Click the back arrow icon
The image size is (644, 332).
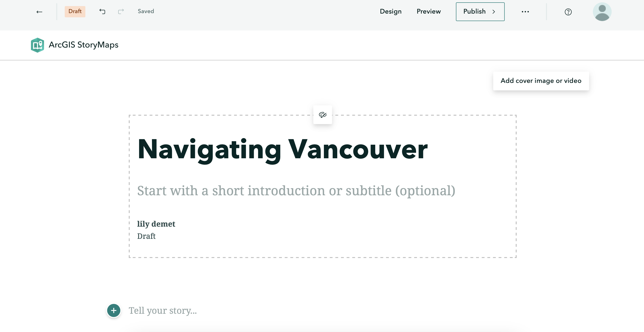[x=39, y=12]
